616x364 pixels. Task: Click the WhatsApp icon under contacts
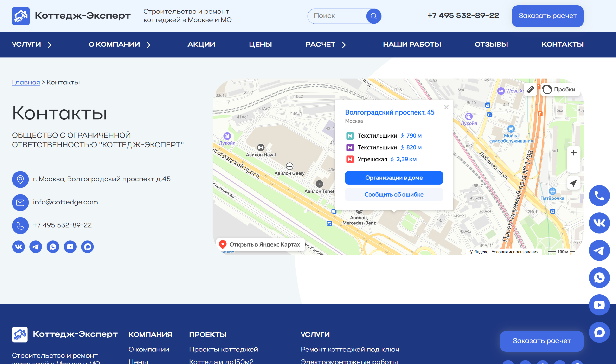click(53, 247)
